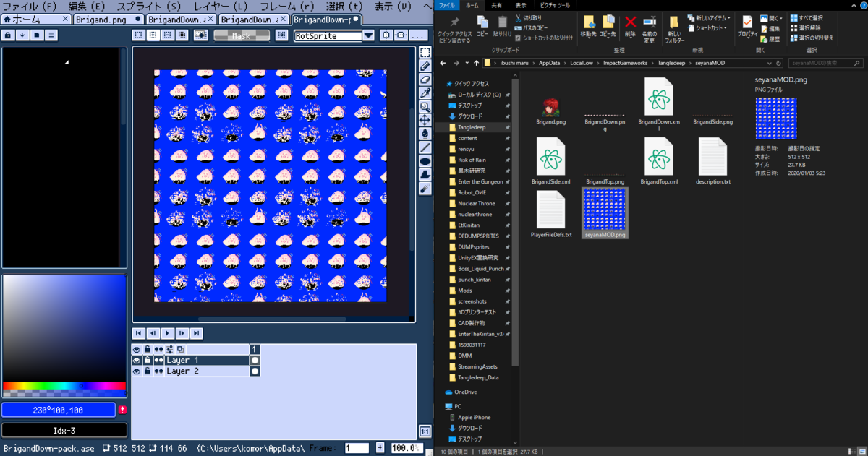
Task: Select the Rectangular Marquee tool in Aseprite
Action: coord(425,52)
